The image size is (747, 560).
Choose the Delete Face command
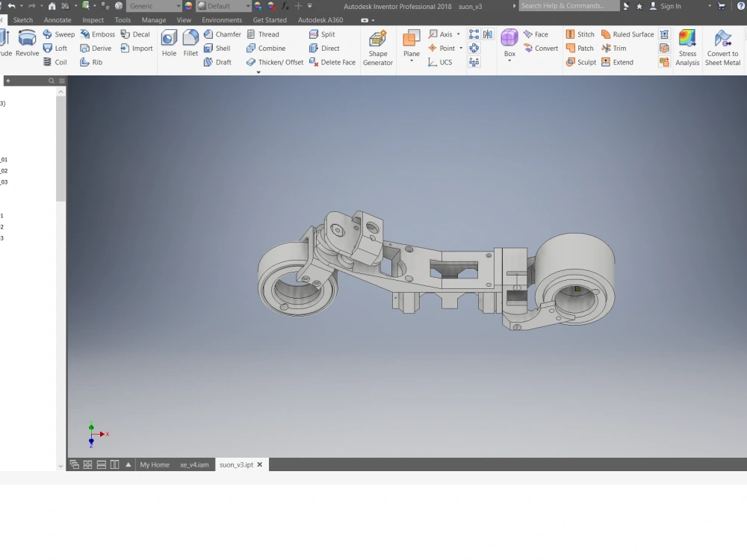click(332, 62)
